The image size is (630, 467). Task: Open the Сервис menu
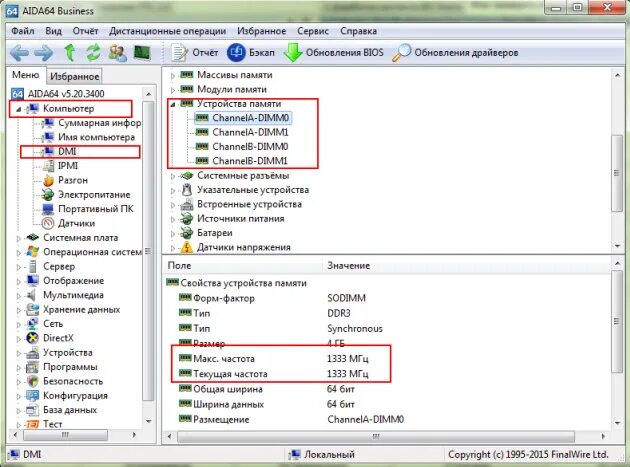click(x=313, y=31)
